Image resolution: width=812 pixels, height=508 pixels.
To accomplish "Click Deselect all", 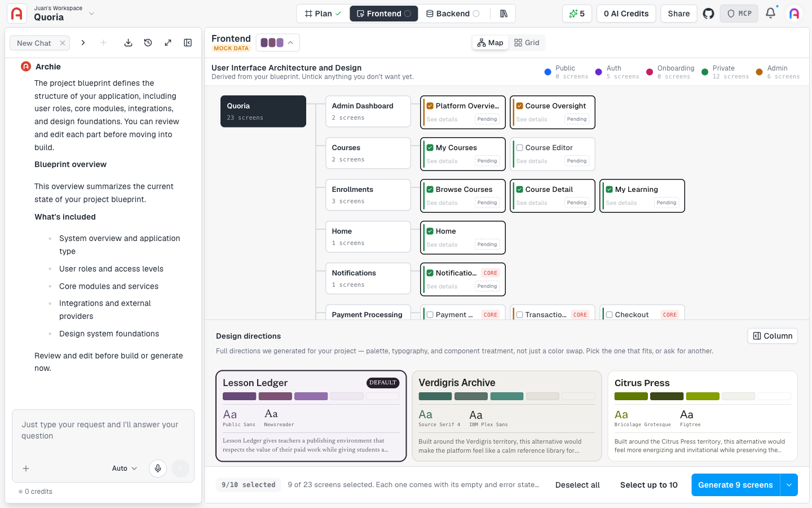I will pyautogui.click(x=577, y=485).
